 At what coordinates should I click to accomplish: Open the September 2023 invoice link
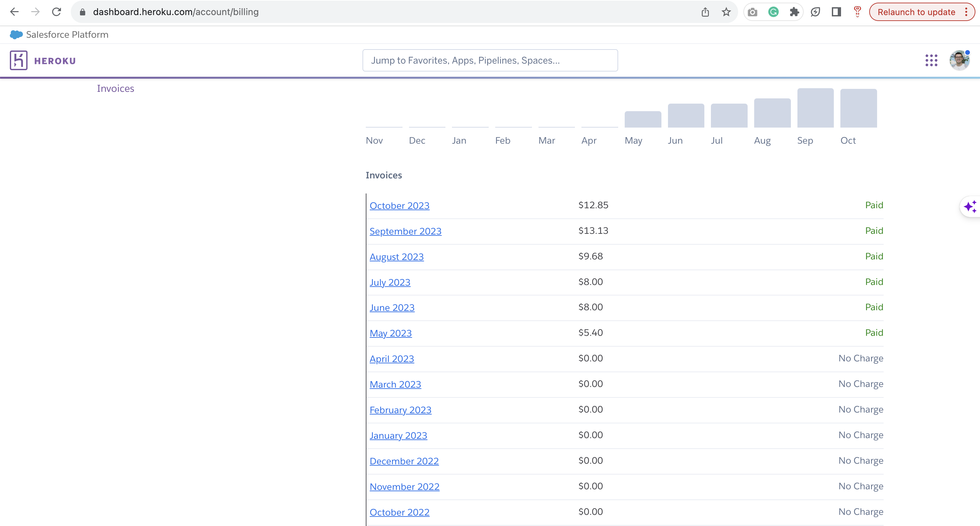pos(405,231)
